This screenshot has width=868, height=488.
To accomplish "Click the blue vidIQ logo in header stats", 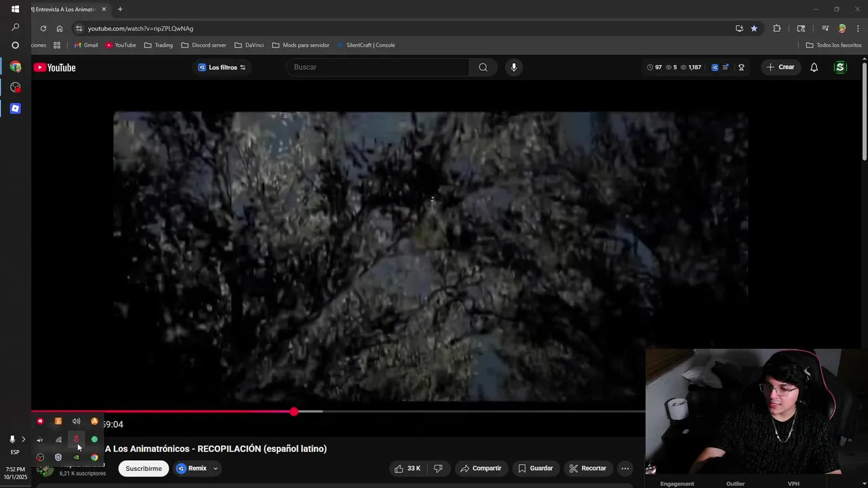I will pyautogui.click(x=715, y=67).
